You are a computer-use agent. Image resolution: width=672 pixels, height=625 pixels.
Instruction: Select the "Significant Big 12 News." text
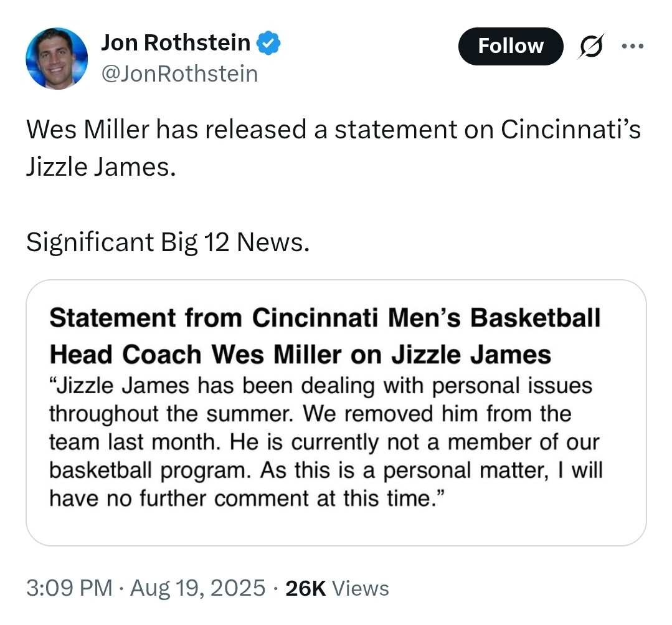(x=167, y=242)
